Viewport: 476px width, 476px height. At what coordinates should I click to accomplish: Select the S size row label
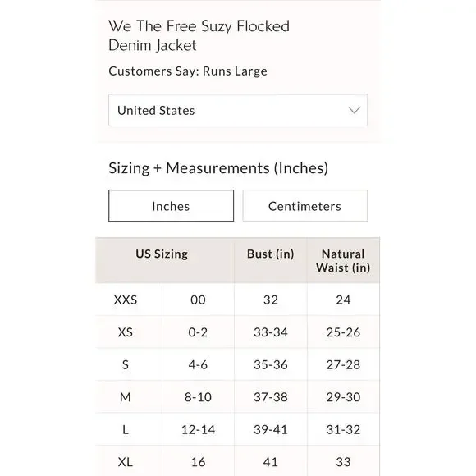click(x=126, y=364)
